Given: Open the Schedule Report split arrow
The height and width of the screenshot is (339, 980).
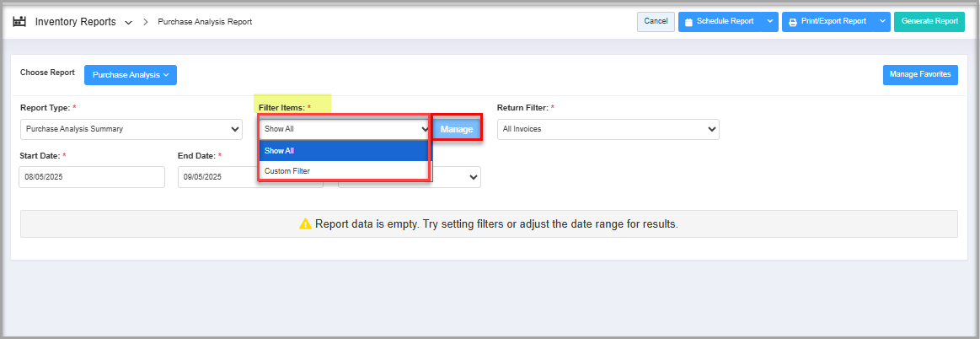Looking at the screenshot, I should click(x=770, y=22).
